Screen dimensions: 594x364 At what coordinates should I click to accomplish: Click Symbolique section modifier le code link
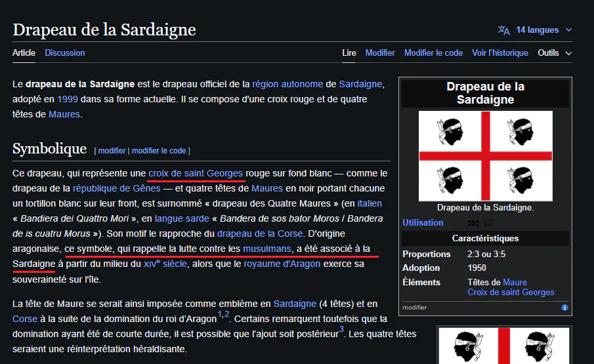(x=159, y=151)
